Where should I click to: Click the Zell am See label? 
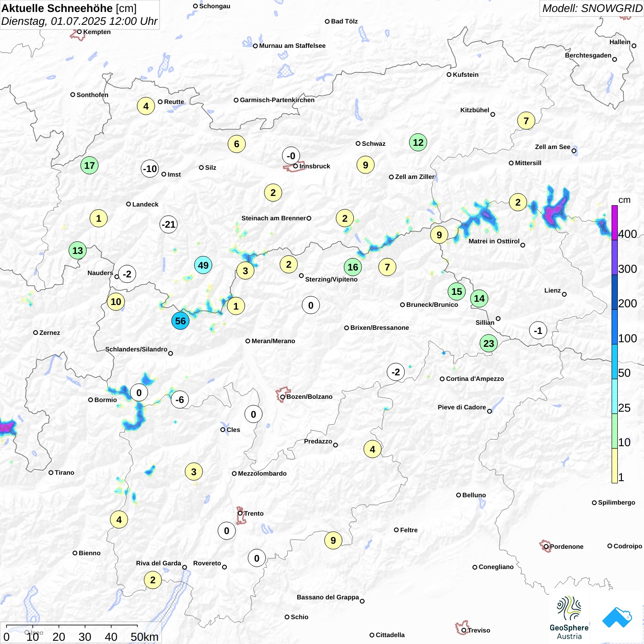tap(552, 147)
